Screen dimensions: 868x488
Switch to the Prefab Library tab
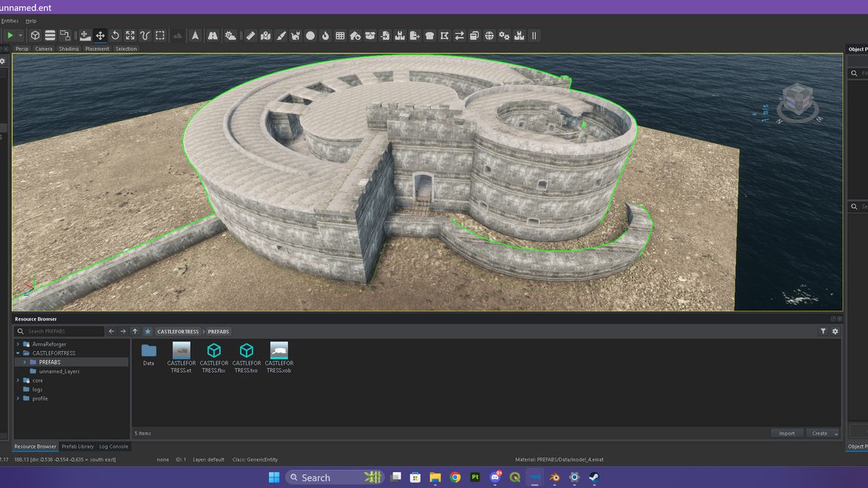(x=78, y=447)
